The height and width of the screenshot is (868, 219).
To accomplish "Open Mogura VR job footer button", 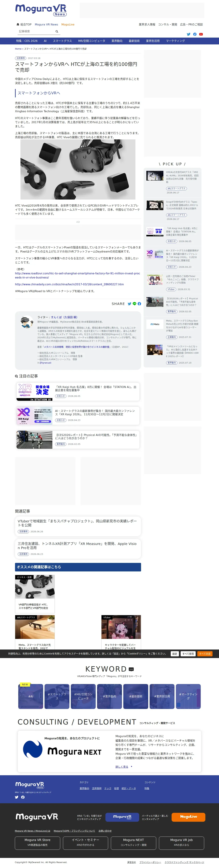I will pyautogui.click(x=181, y=843).
